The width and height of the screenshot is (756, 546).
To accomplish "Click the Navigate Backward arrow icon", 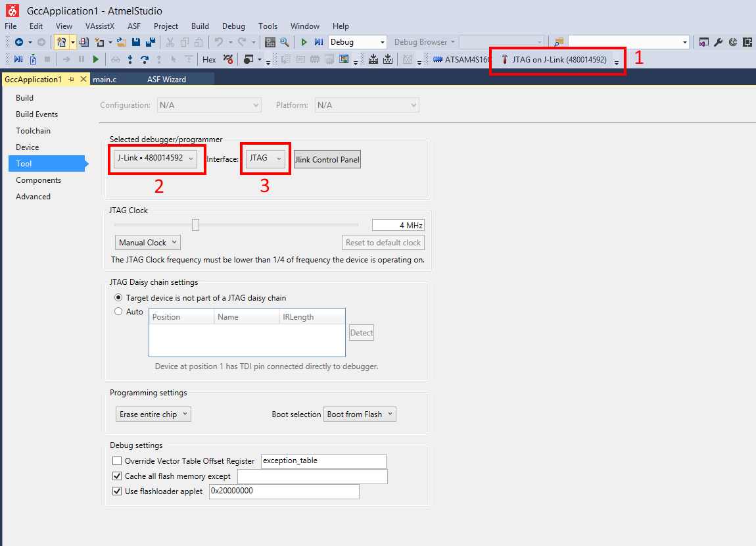I will tap(19, 43).
